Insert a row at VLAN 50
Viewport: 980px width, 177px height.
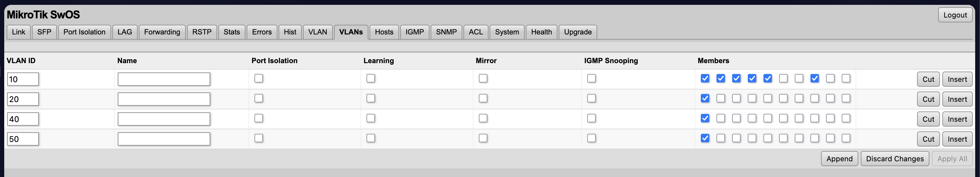point(957,139)
